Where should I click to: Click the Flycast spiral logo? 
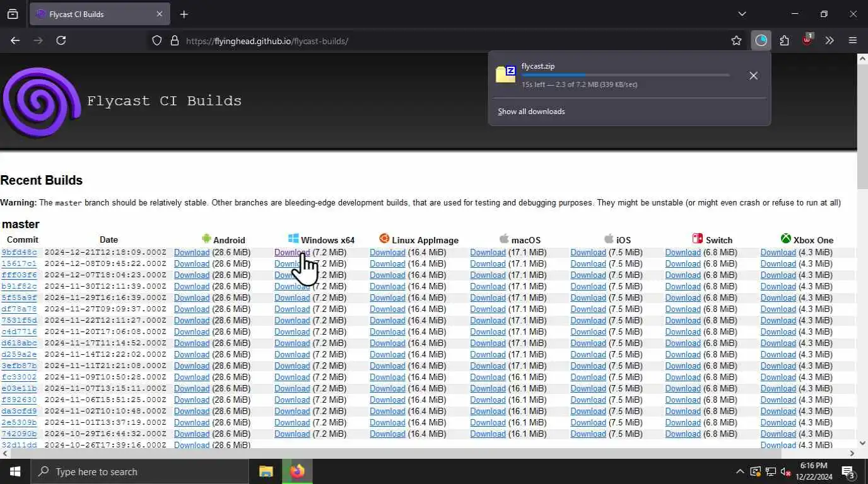tap(42, 103)
